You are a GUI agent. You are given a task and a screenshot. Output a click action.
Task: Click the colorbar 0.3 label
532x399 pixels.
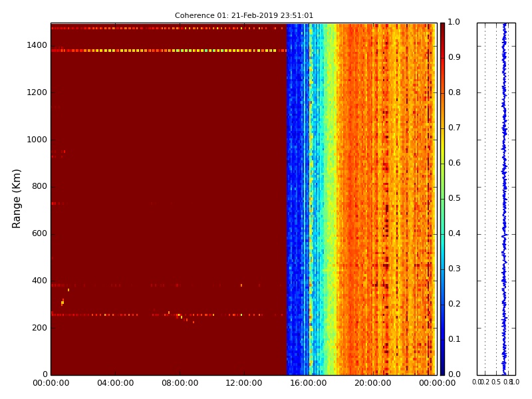454,269
